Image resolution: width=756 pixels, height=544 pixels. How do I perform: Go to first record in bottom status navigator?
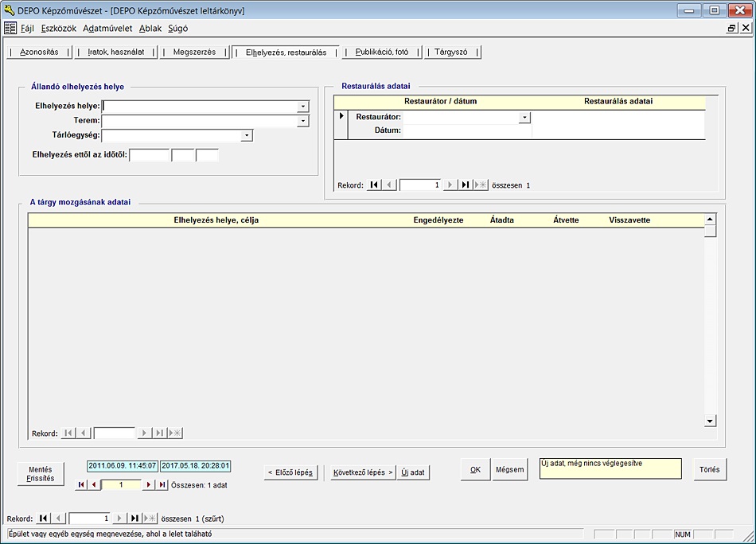(x=43, y=518)
